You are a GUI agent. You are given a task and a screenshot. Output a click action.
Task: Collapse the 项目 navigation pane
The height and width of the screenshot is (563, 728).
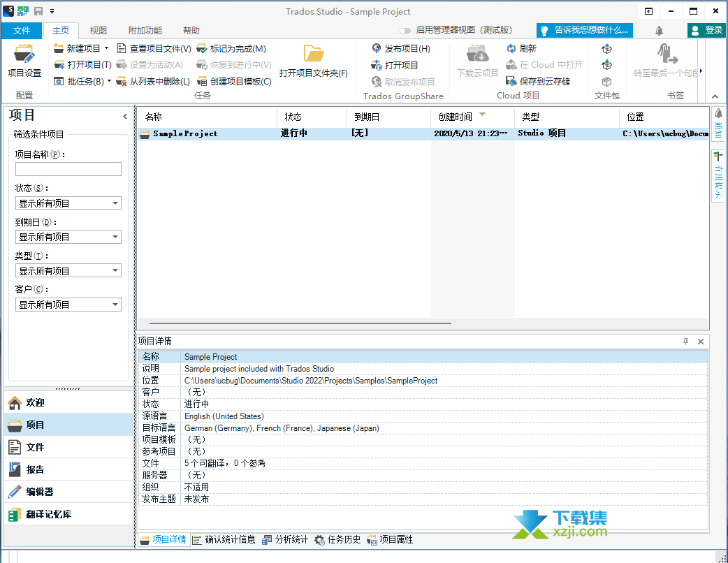pyautogui.click(x=125, y=116)
